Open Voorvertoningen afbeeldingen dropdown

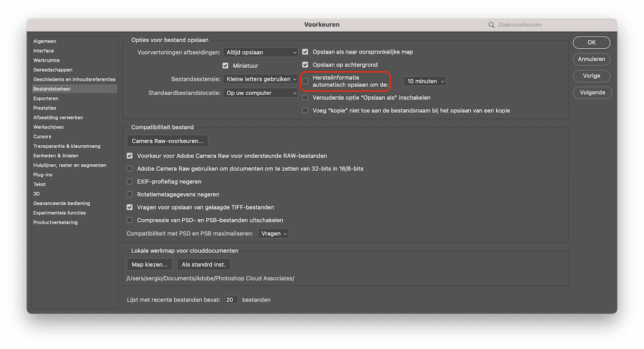pyautogui.click(x=261, y=52)
